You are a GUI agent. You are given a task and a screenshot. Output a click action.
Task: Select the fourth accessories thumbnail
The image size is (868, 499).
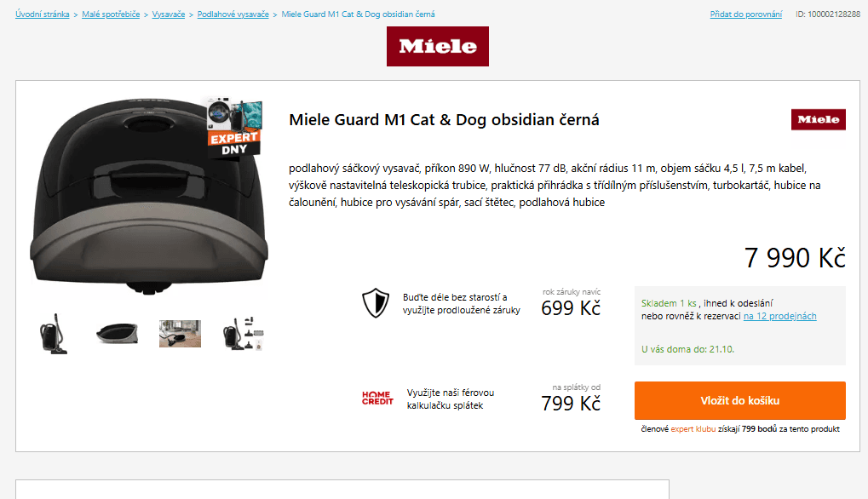(243, 333)
